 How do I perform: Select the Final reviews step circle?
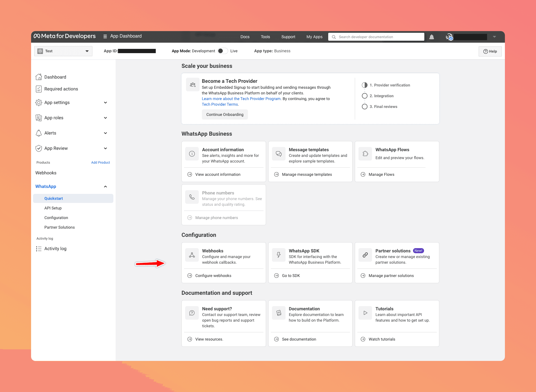point(365,107)
